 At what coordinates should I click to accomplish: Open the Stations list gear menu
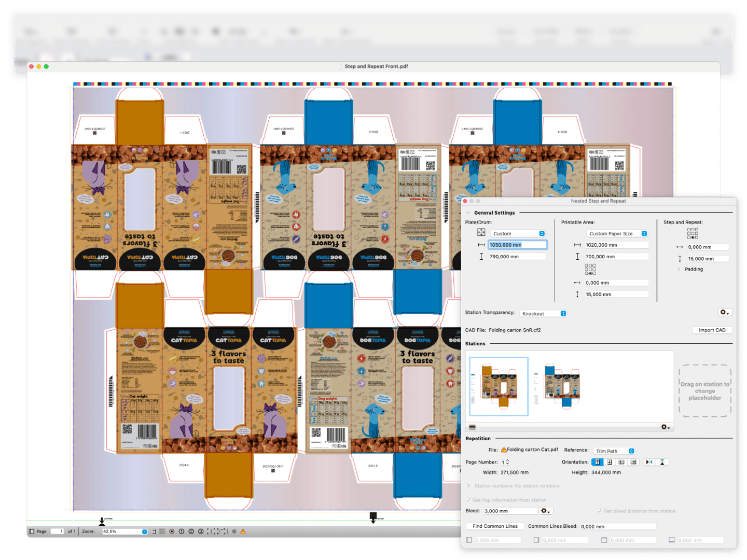[x=666, y=427]
